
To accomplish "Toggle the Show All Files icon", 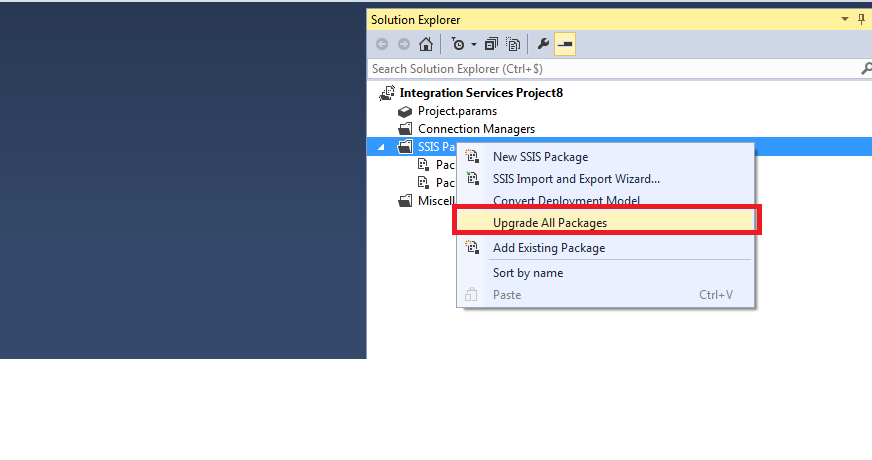I will click(x=513, y=44).
